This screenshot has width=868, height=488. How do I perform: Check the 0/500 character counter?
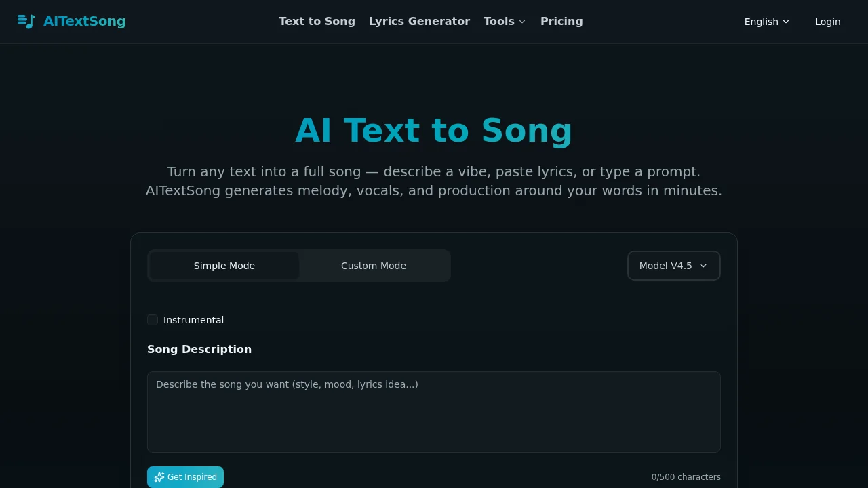(x=686, y=476)
